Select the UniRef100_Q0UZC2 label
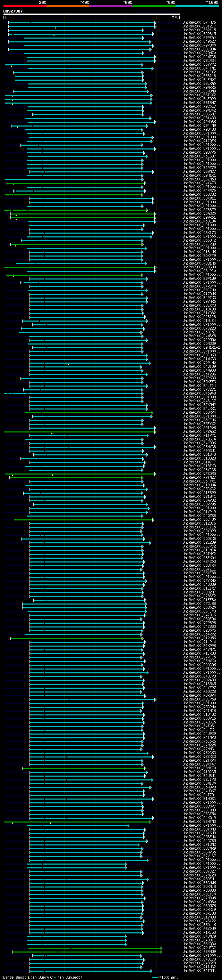The image size is (222, 980). click(x=199, y=948)
